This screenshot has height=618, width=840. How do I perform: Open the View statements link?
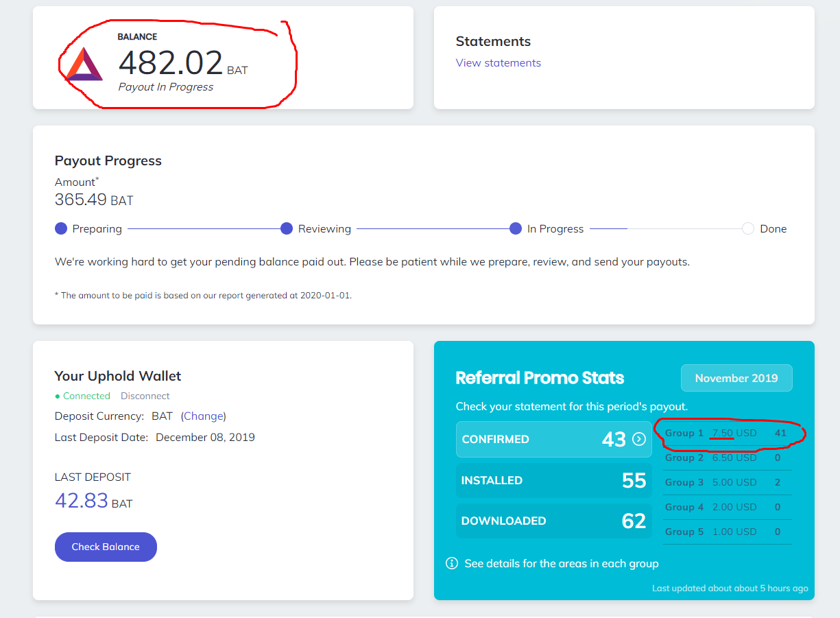(498, 63)
